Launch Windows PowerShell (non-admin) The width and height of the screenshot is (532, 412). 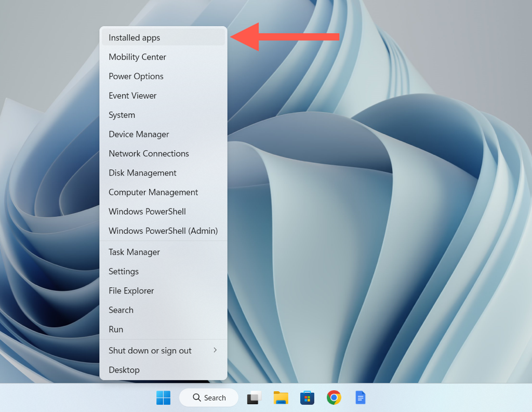[x=163, y=212]
